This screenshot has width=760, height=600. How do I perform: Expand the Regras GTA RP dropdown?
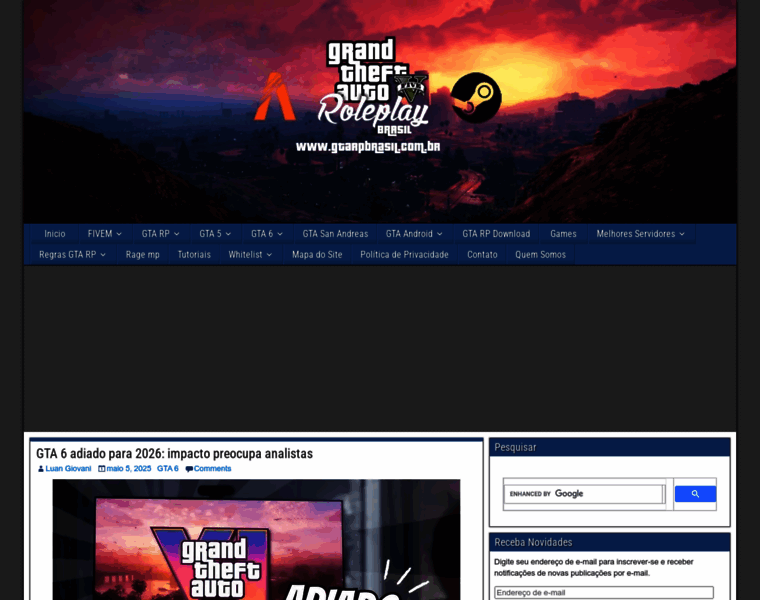pos(72,254)
